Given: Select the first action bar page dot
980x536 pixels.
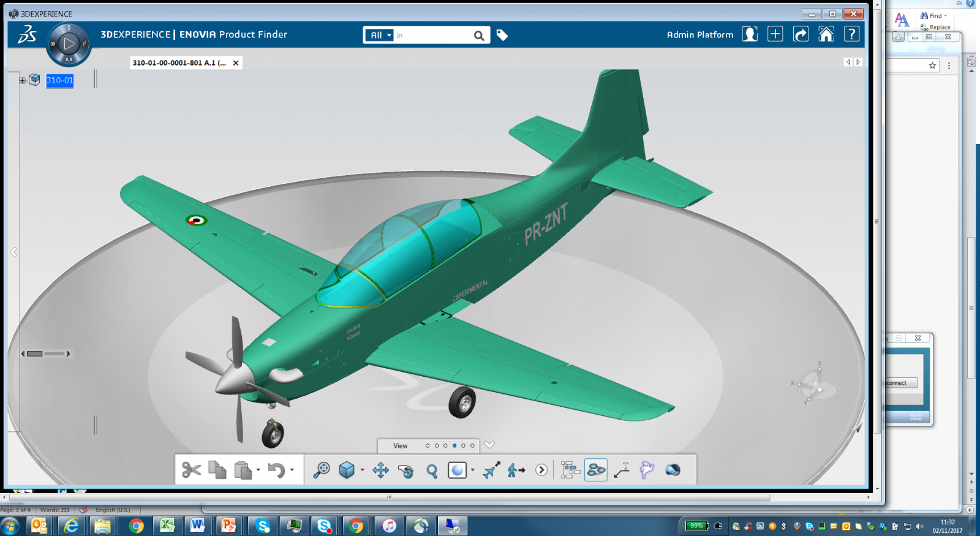Looking at the screenshot, I should [x=428, y=446].
